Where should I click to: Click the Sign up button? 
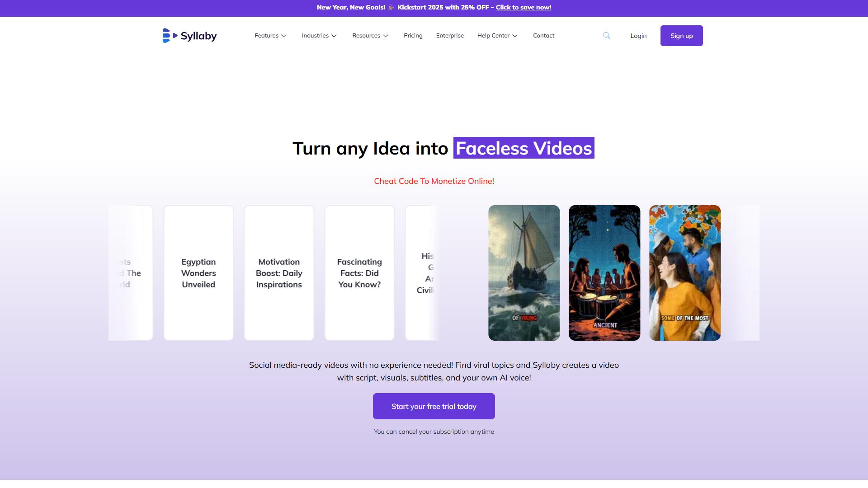[x=681, y=36]
